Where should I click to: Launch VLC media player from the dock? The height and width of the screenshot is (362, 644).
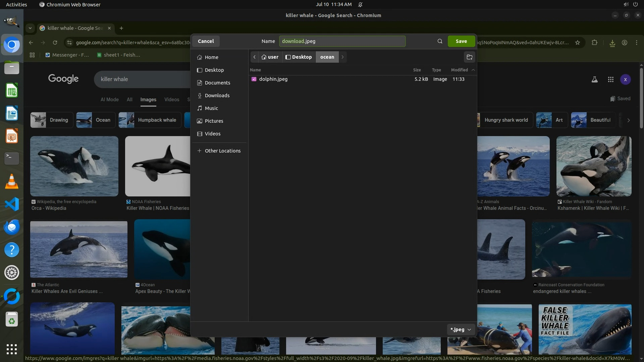tap(12, 181)
